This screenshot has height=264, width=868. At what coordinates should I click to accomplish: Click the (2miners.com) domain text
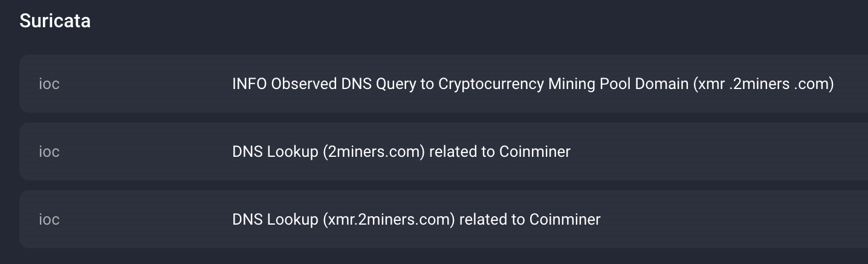coord(374,151)
